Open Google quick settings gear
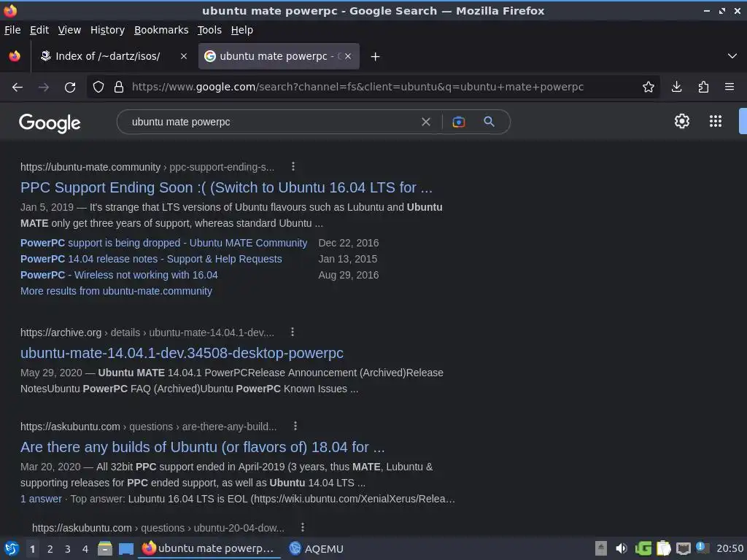 [x=682, y=121]
